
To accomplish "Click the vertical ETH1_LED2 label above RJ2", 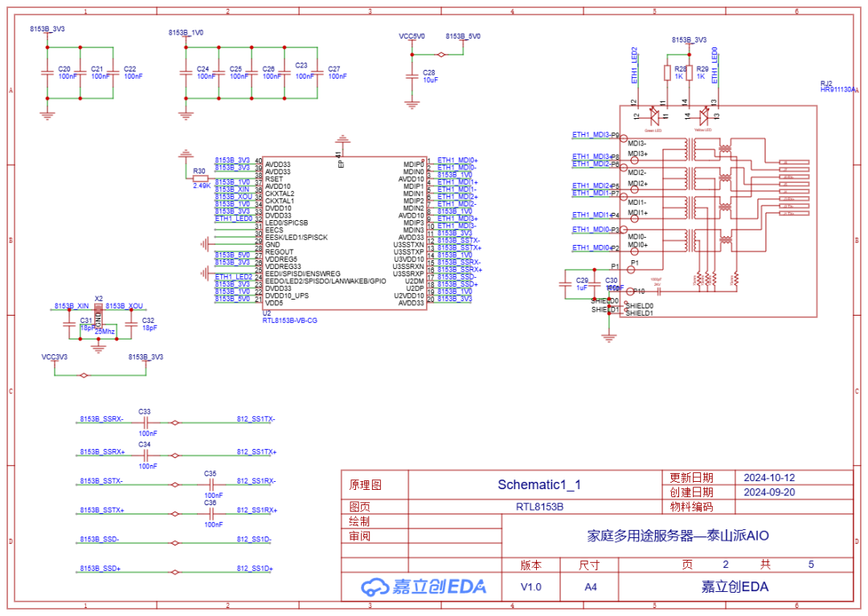I will click(634, 65).
